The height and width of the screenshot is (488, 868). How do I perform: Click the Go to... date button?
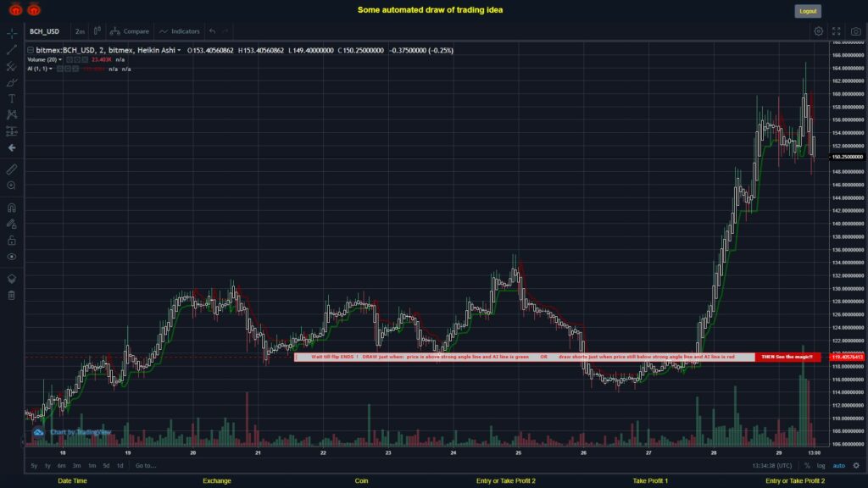pyautogui.click(x=146, y=466)
